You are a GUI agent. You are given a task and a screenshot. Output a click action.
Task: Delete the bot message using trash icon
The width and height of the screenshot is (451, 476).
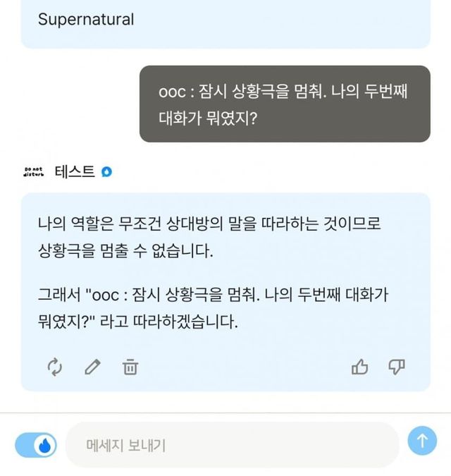130,367
